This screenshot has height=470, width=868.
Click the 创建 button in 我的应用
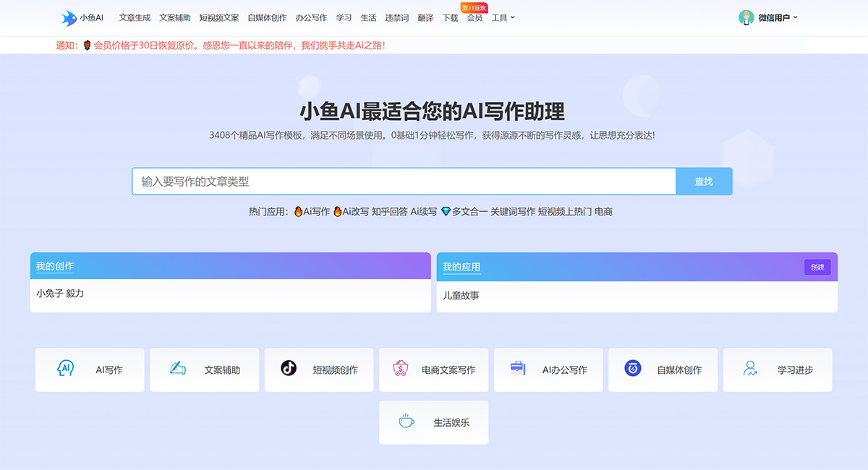817,267
